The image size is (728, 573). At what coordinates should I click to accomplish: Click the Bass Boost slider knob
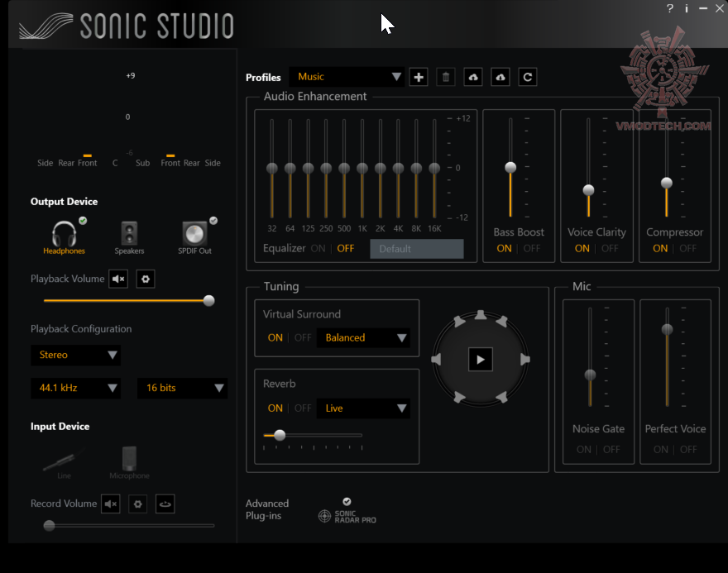click(510, 167)
